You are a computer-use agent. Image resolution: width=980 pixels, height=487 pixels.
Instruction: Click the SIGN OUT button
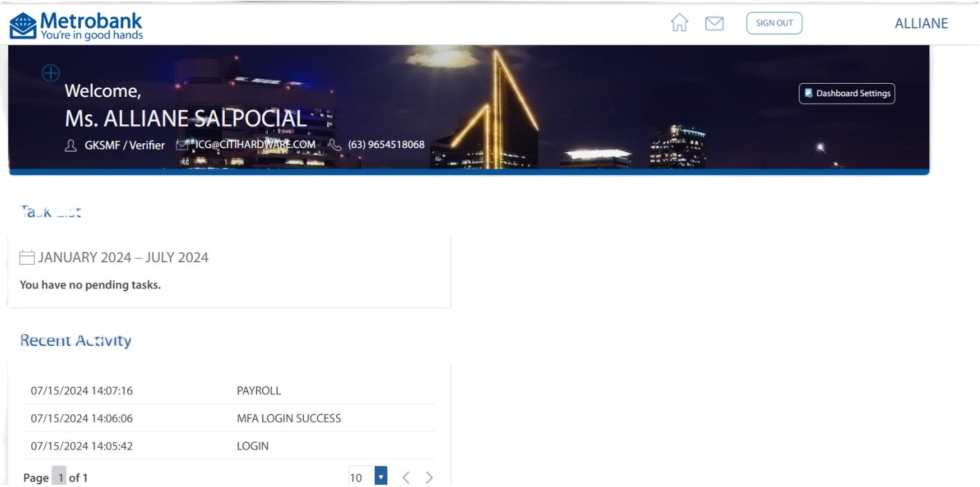pos(775,23)
